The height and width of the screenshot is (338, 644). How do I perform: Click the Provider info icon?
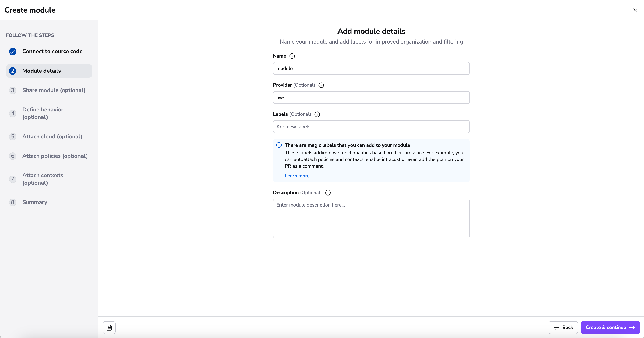(x=321, y=85)
